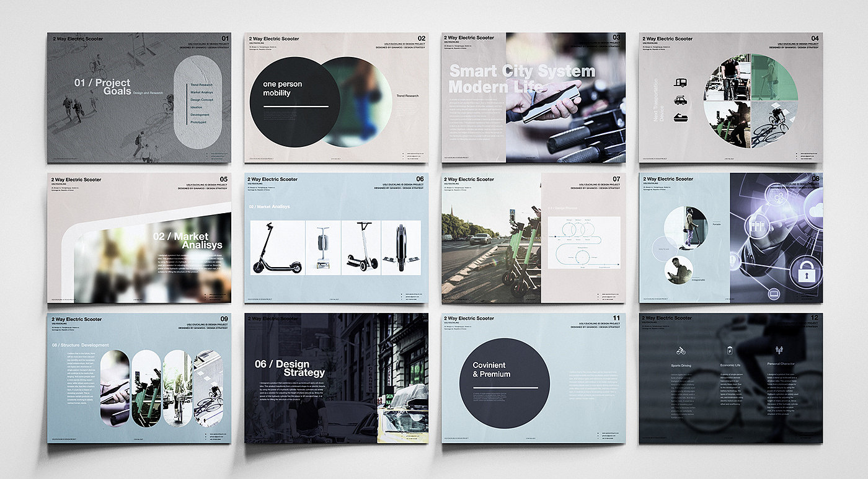Screen dimensions: 868x479
Task: Click the '06 / Design Strategy' heading
Action: tap(290, 368)
